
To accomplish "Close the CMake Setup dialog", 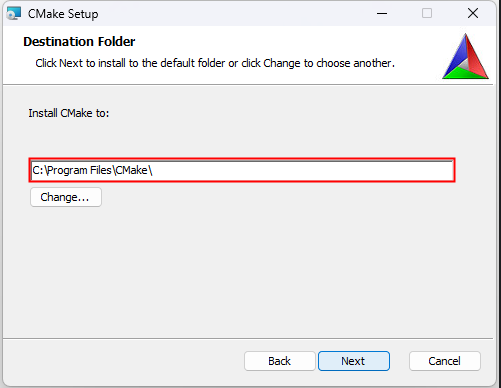I will [x=473, y=13].
